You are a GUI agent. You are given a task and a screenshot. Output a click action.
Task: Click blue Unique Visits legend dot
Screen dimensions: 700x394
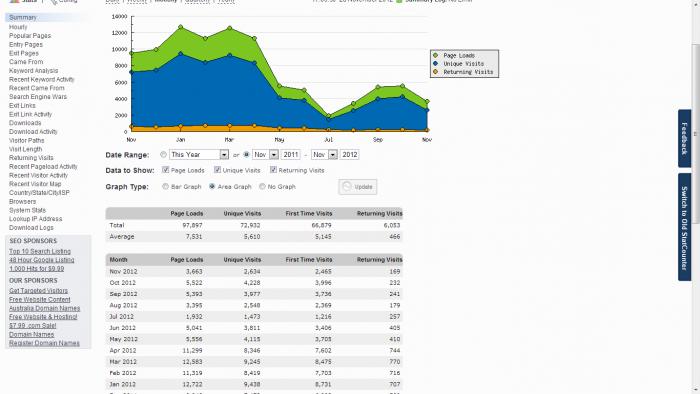(435, 63)
